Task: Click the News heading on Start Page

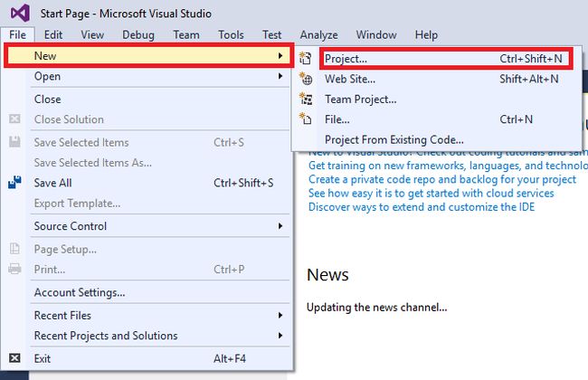Action: [x=327, y=275]
